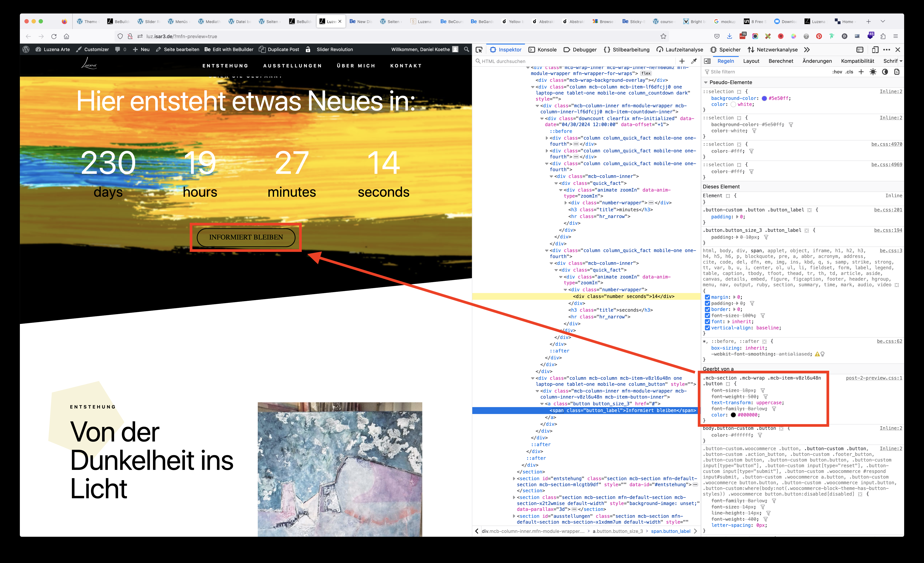The height and width of the screenshot is (563, 924).
Task: Select the span.button_label breadcrumb
Action: tap(670, 531)
